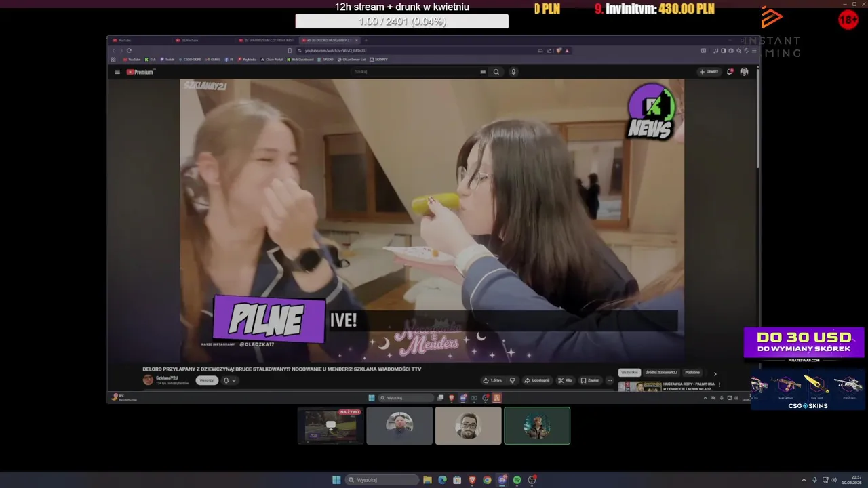The height and width of the screenshot is (488, 868).
Task: Open the recommended video thumbnail in sidebar
Action: (640, 386)
